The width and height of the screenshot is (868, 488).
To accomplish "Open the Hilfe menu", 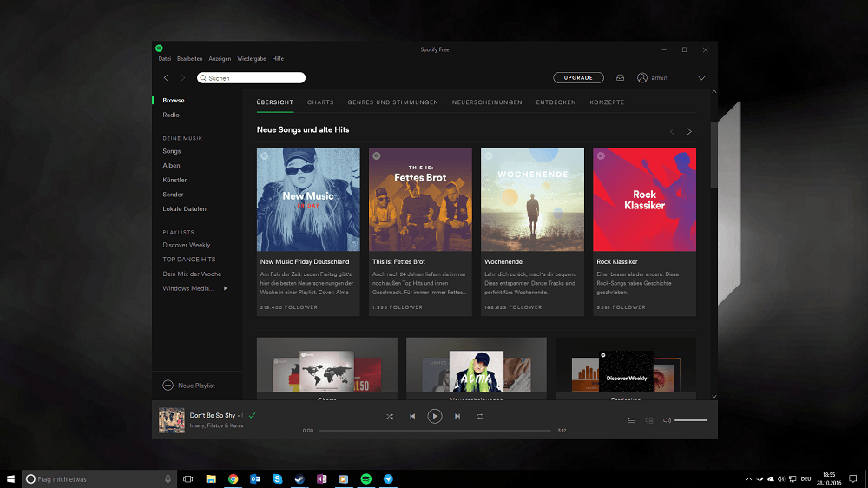I will coord(278,59).
